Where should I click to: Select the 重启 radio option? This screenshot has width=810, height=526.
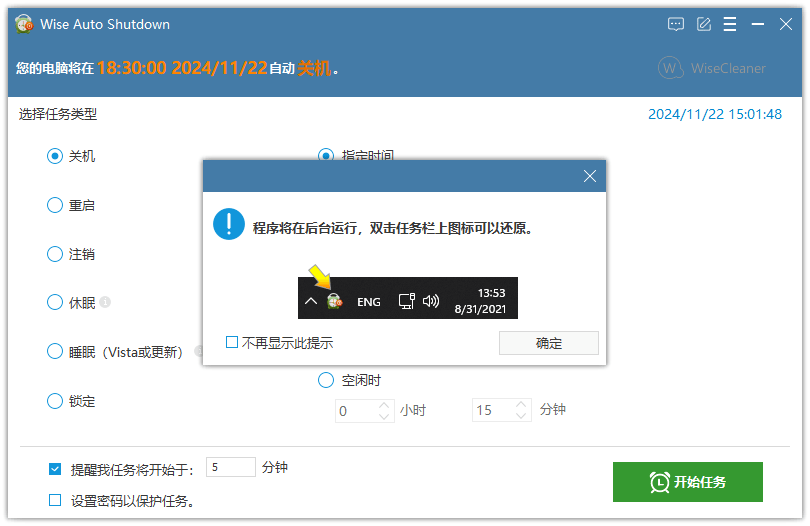coord(55,205)
